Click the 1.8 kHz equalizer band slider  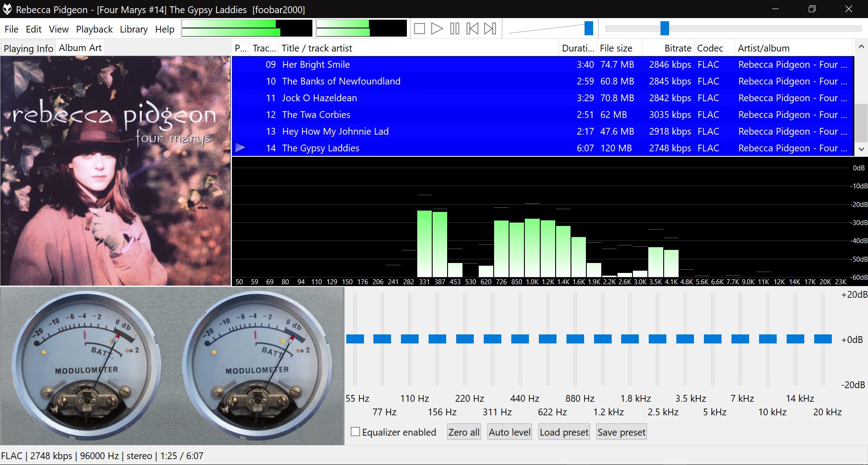[x=630, y=339]
